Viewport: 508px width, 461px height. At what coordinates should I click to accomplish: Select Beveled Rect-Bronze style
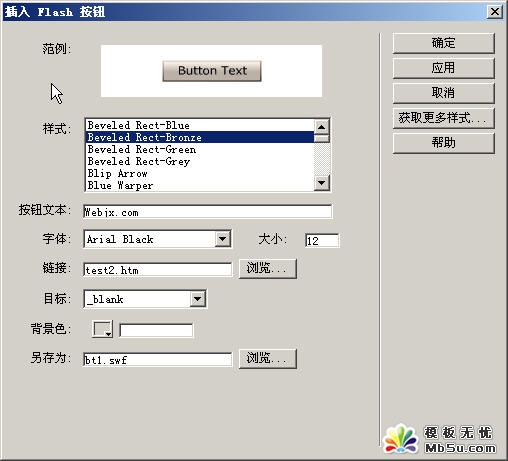pyautogui.click(x=199, y=137)
